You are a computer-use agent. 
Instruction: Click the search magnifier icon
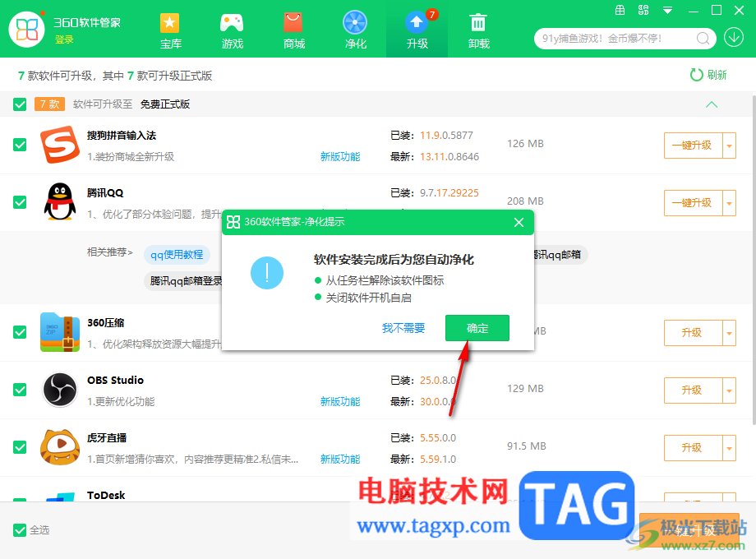(703, 38)
